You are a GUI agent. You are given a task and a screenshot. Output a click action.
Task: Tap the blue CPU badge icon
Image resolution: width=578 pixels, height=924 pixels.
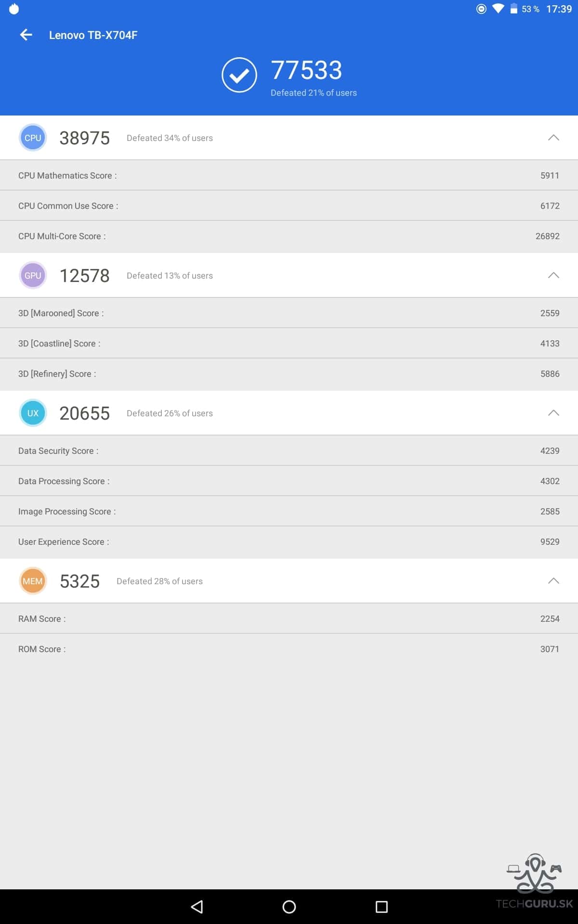pos(33,138)
